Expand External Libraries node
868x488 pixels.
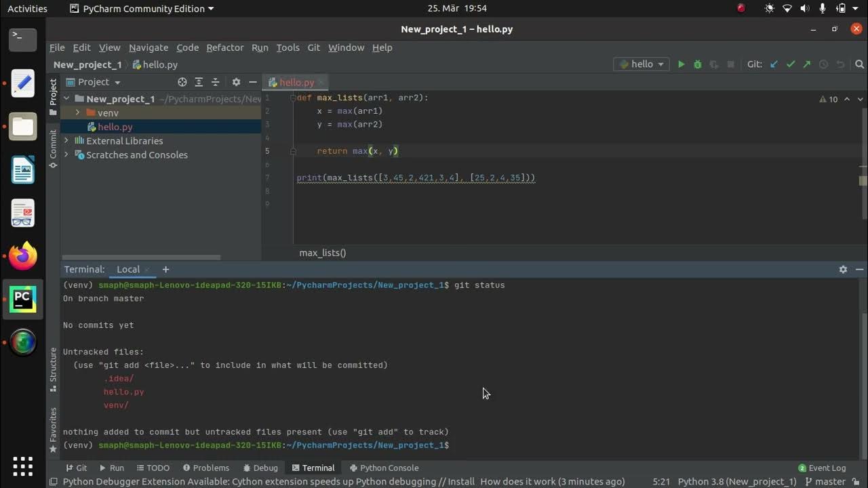pos(66,141)
